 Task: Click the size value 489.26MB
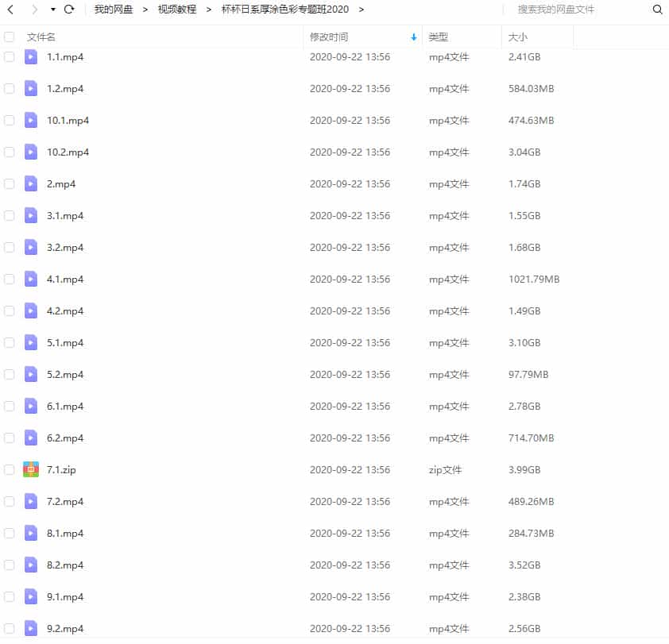click(x=531, y=502)
